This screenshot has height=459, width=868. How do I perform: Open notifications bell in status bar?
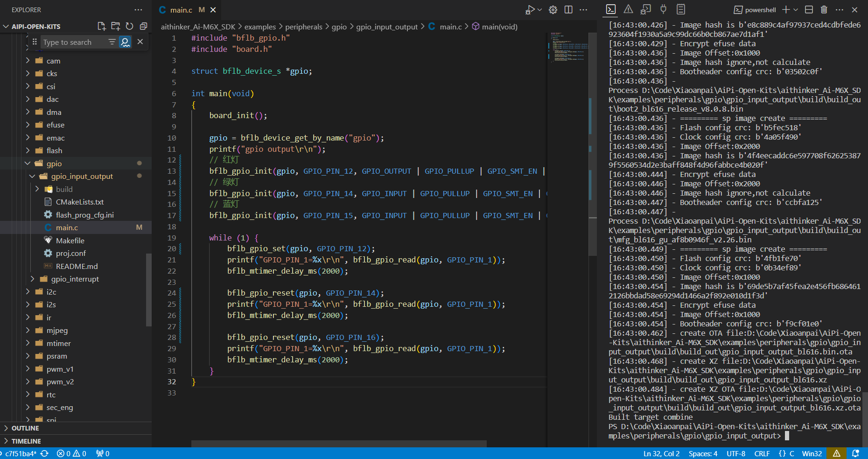tap(855, 453)
